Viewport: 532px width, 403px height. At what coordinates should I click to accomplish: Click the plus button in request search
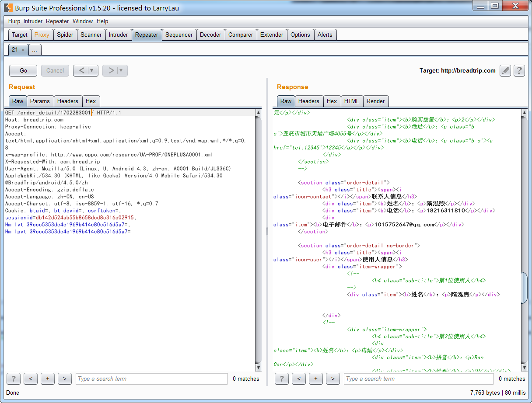pyautogui.click(x=48, y=379)
